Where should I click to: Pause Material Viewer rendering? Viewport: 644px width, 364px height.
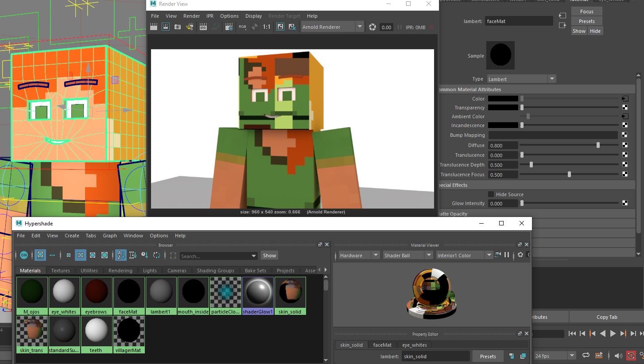(x=507, y=255)
